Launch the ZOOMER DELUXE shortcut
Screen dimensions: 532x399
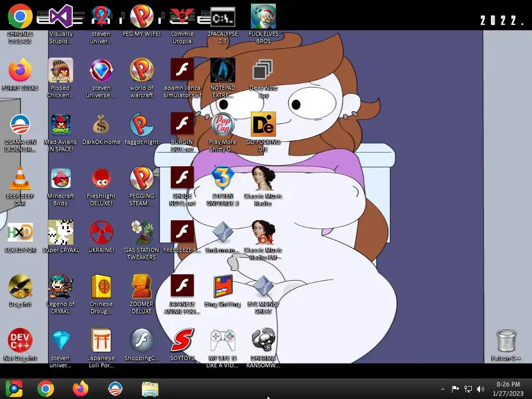coord(141,287)
